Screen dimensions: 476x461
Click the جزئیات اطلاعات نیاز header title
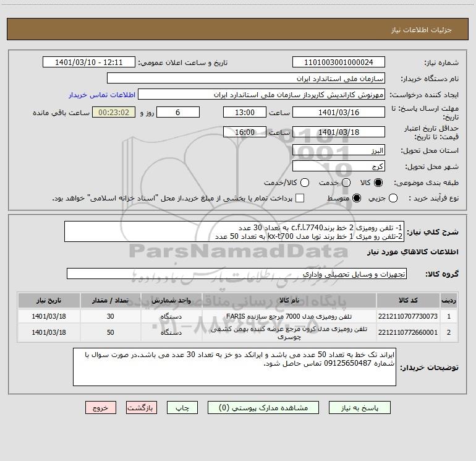(421, 30)
